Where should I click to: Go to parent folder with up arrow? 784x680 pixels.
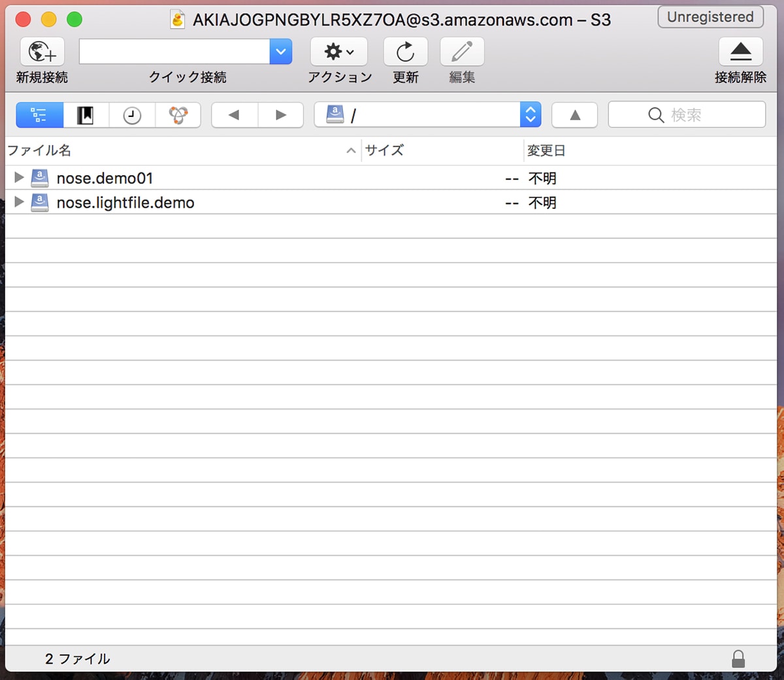pyautogui.click(x=575, y=115)
